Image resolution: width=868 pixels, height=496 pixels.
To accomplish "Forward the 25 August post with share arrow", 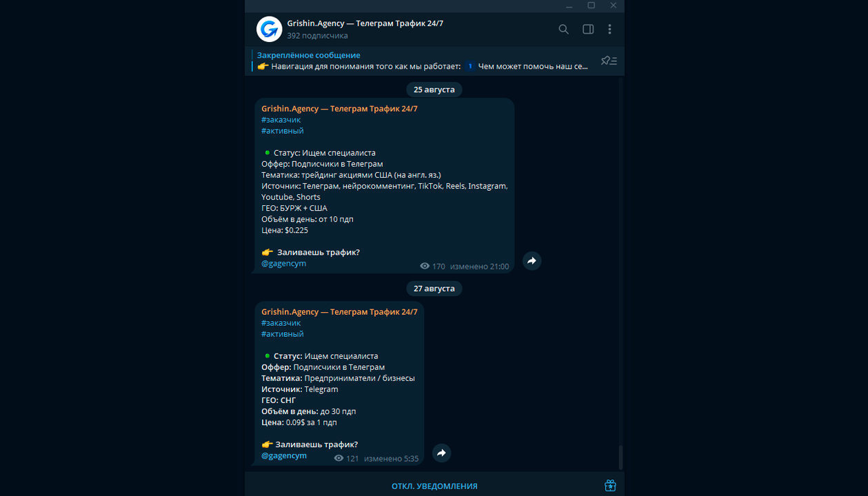I will (532, 261).
